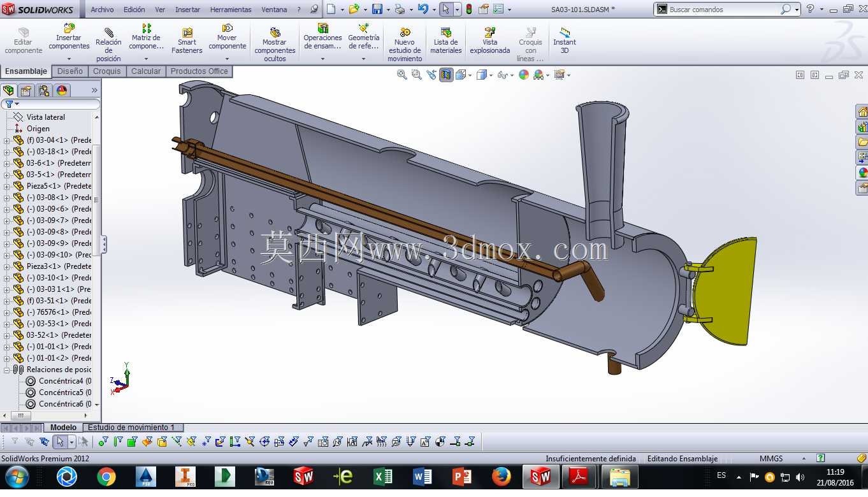The image size is (868, 497).
Task: Open the Appearances tab in right task pane
Action: pos(862,173)
